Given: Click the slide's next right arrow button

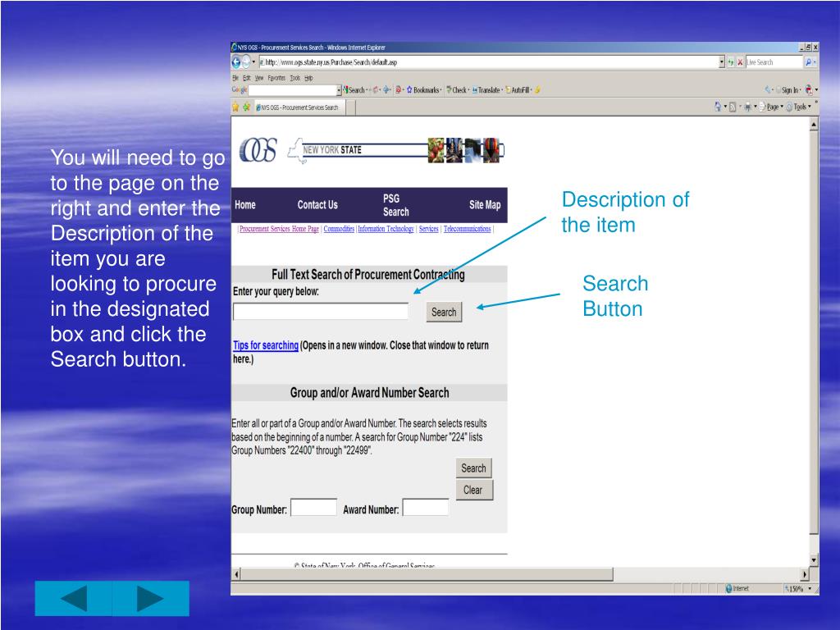Looking at the screenshot, I should pyautogui.click(x=151, y=598).
